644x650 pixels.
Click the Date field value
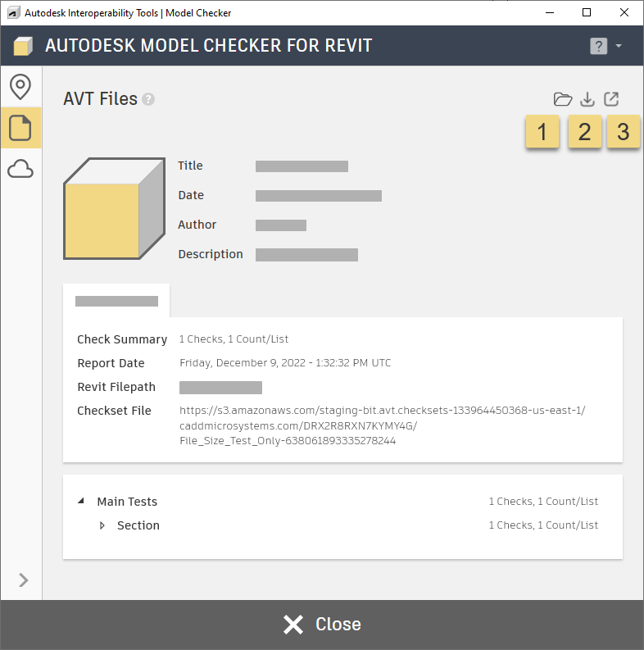tap(318, 196)
